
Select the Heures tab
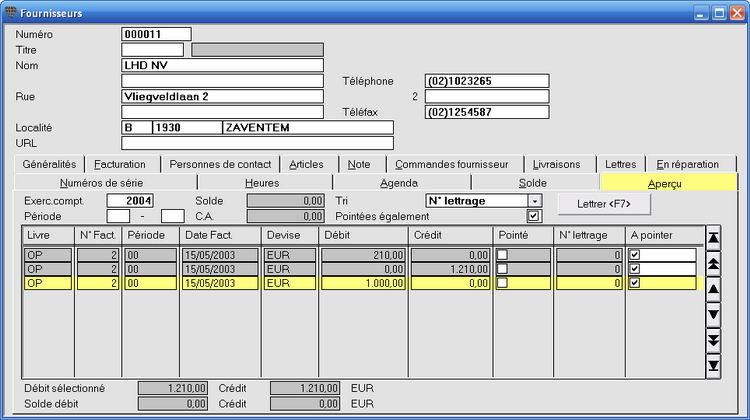coord(262,183)
